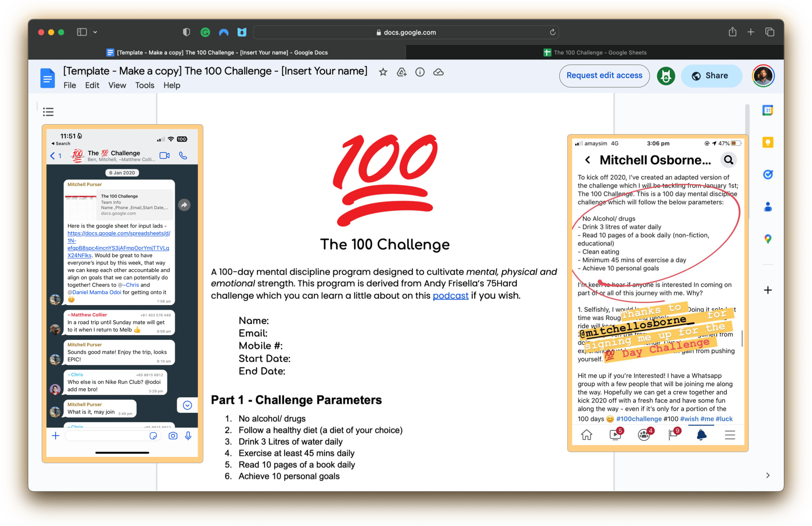Screen dimensions: 812x526
Task: Open Google Tasks in the side panel
Action: [768, 174]
